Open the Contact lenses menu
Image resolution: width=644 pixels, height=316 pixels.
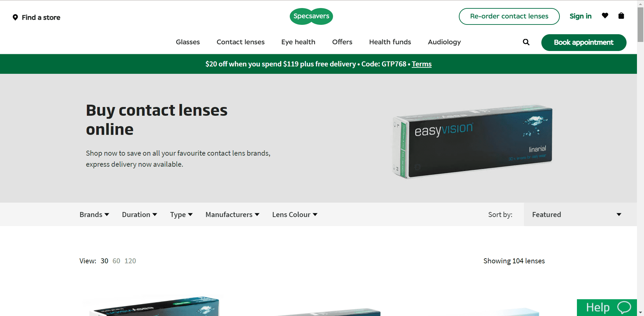pyautogui.click(x=240, y=42)
